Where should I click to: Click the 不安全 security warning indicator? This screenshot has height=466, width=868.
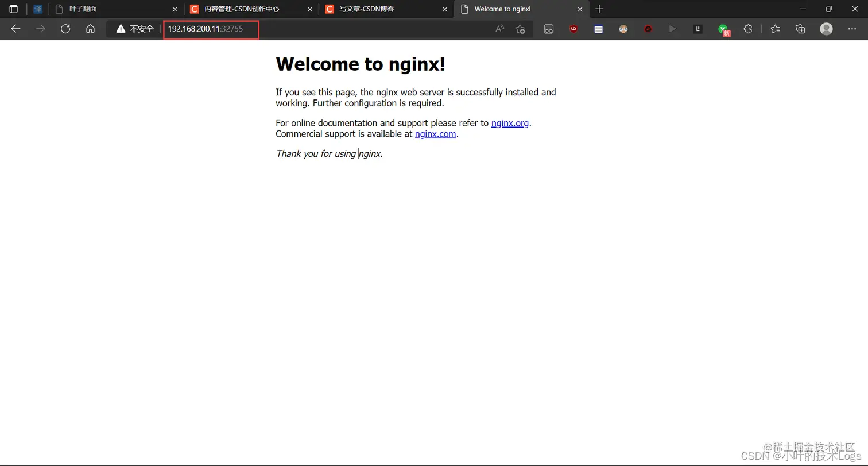(135, 29)
